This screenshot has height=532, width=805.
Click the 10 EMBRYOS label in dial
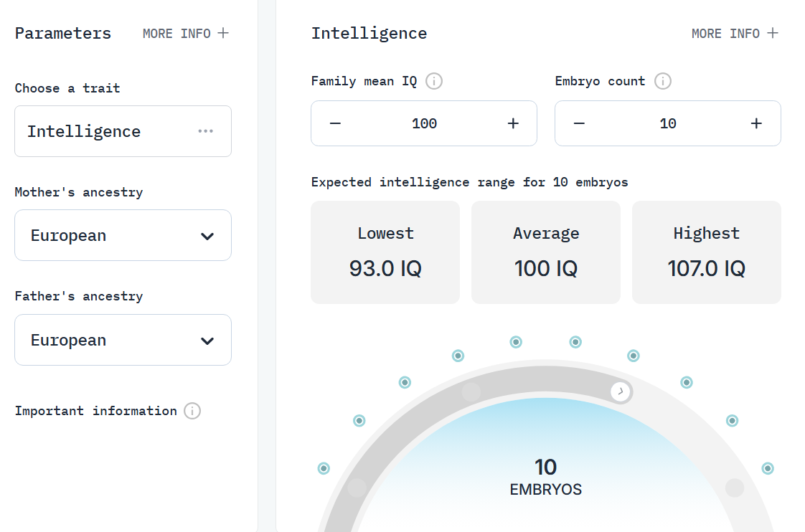coord(546,477)
